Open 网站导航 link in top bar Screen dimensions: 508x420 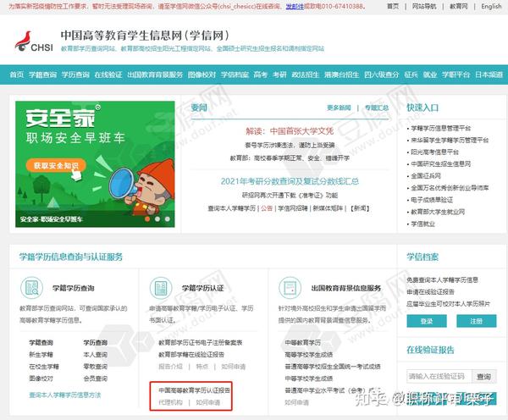tap(424, 6)
